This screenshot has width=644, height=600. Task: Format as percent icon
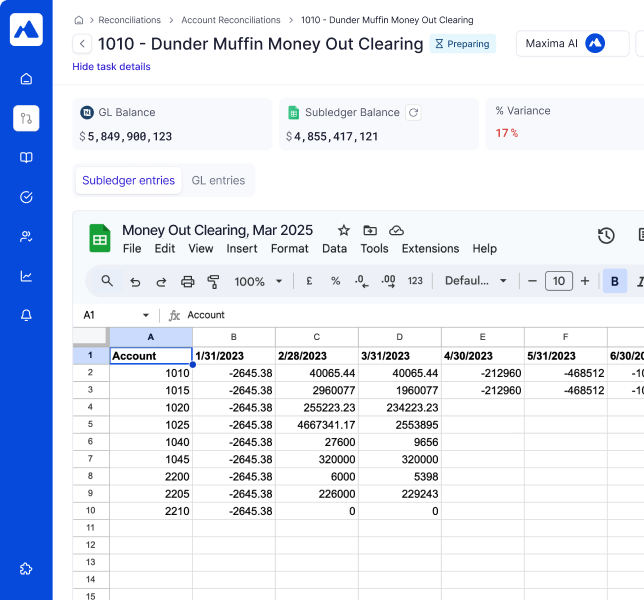(x=336, y=281)
